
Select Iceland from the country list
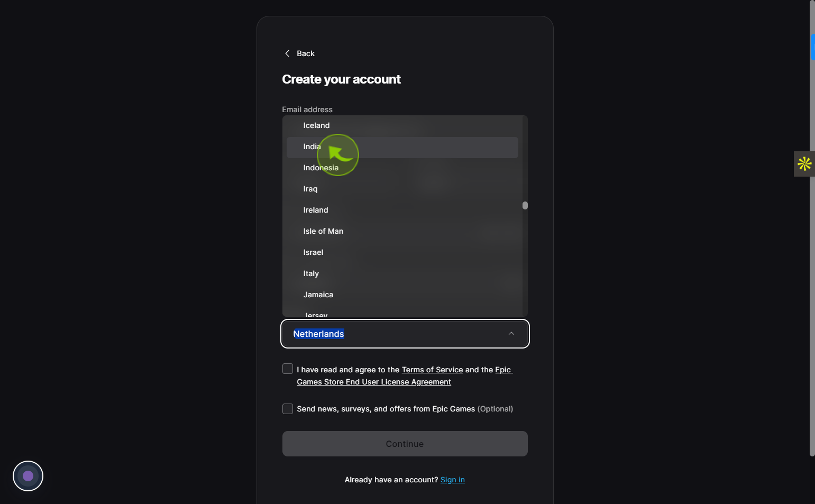coord(402,125)
